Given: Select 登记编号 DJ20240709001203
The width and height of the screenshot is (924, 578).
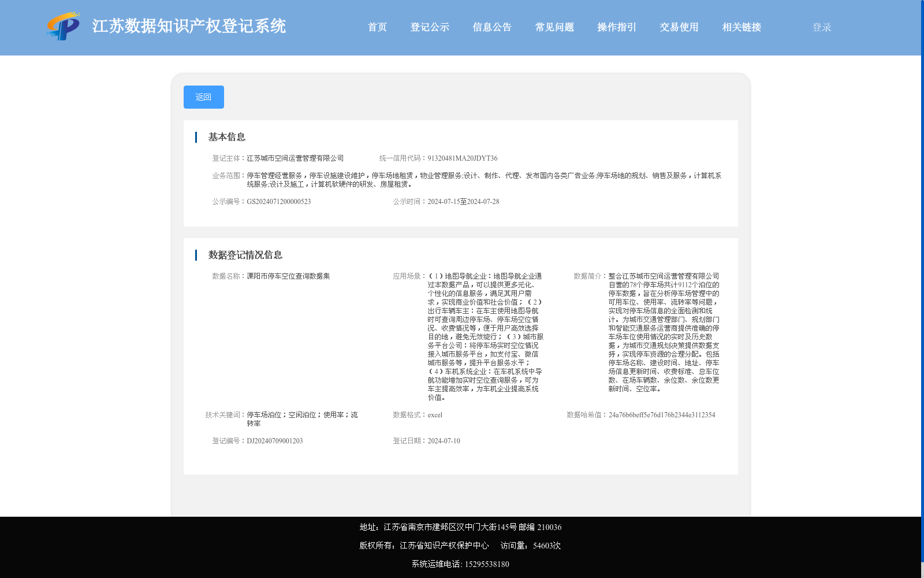Looking at the screenshot, I should pos(275,441).
